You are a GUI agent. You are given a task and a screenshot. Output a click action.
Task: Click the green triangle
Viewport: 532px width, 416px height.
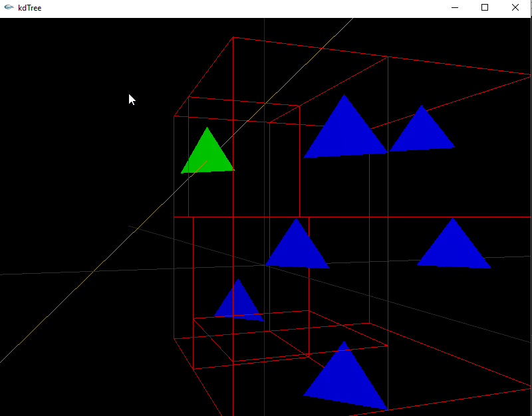(207, 156)
